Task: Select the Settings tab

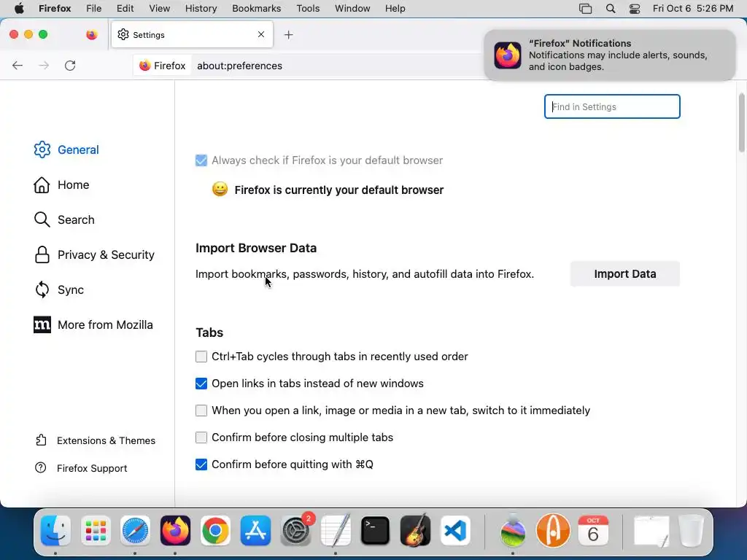Action: pos(192,35)
